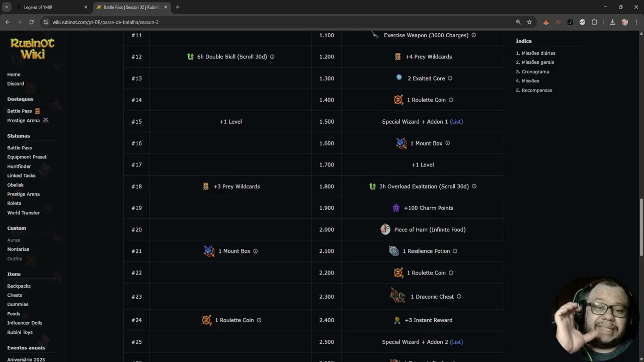Click info icon beside Roulette Coin row #14
Image resolution: width=644 pixels, height=362 pixels.
(x=451, y=100)
